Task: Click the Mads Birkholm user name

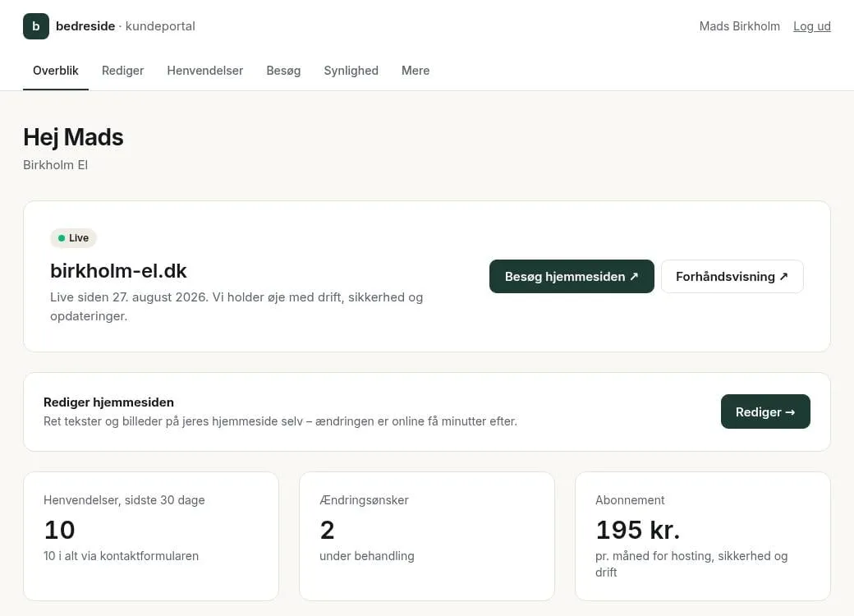Action: tap(739, 26)
